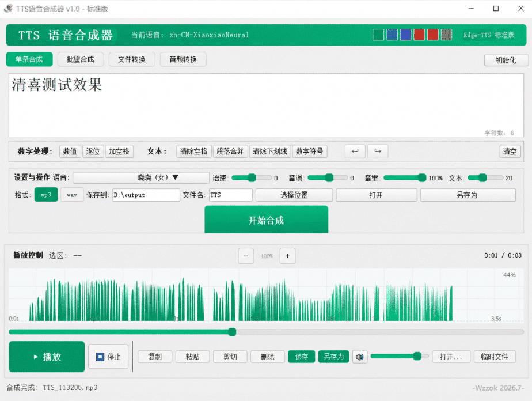Image resolution: width=532 pixels, height=401 pixels.
Task: Select the dark green theme swatch
Action: (378, 35)
